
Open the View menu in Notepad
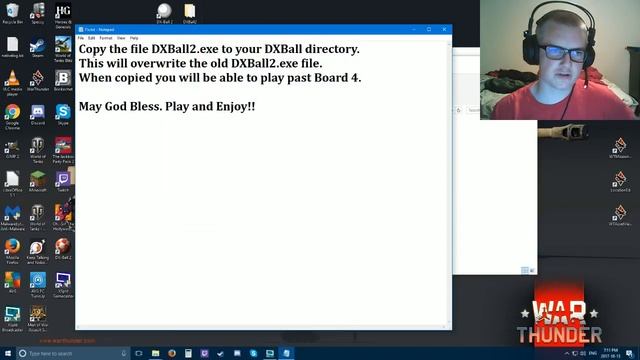(x=121, y=38)
